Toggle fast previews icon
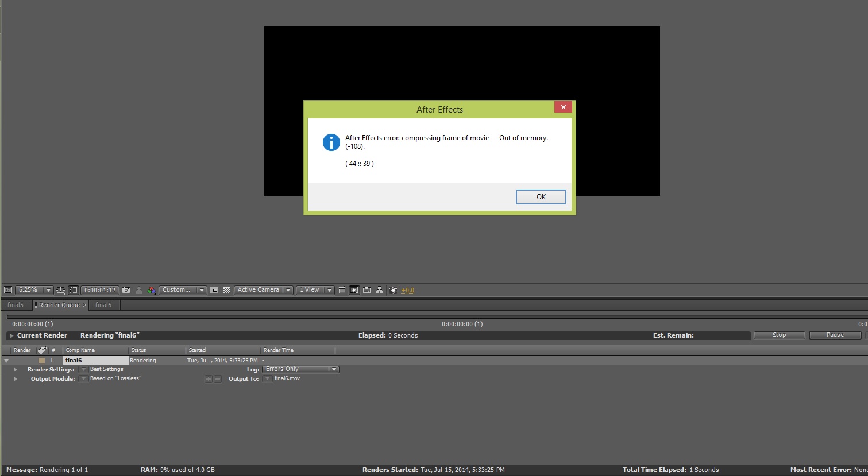 tap(354, 290)
